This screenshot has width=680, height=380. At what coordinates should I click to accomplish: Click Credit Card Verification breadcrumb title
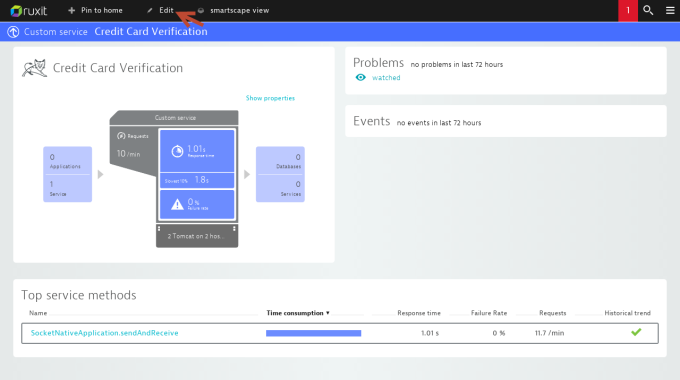pos(151,32)
